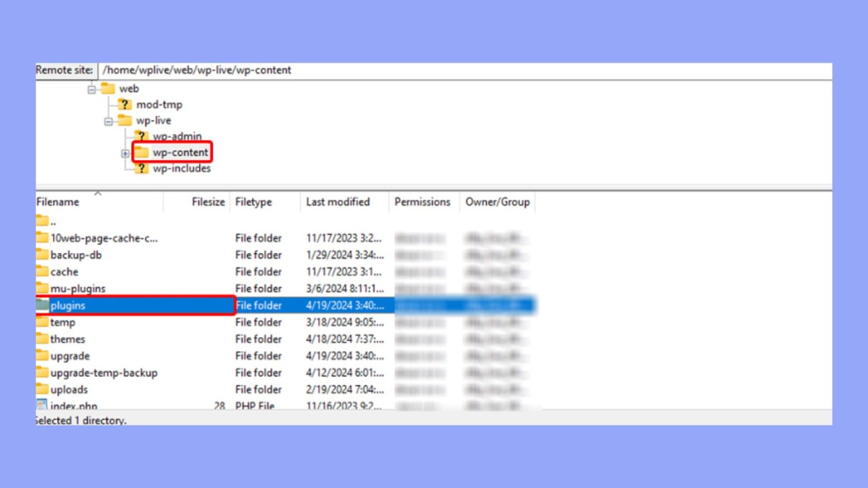Click the question-mark icon beside wp-admin
868x488 pixels.
142,136
